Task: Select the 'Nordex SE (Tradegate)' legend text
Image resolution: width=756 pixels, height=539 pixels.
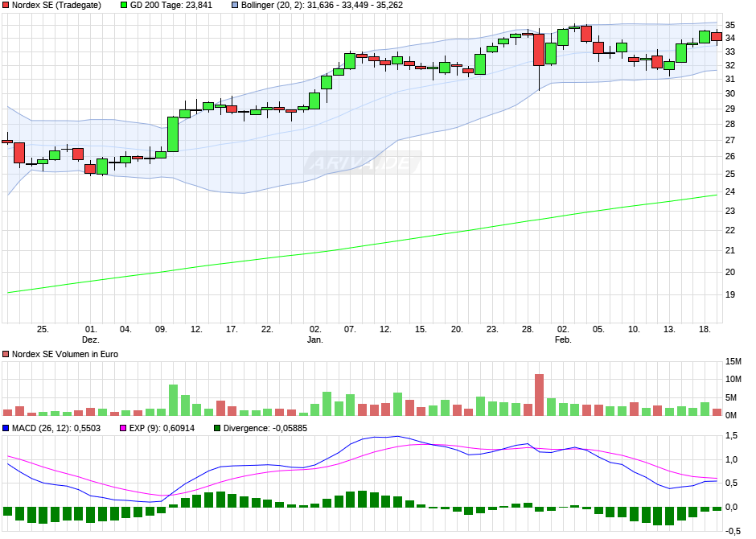Action: pos(56,6)
